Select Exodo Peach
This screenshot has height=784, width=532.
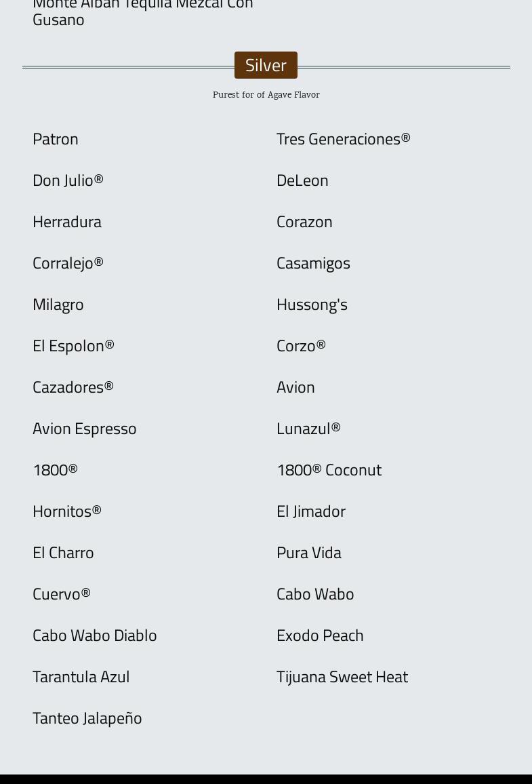[x=320, y=635]
